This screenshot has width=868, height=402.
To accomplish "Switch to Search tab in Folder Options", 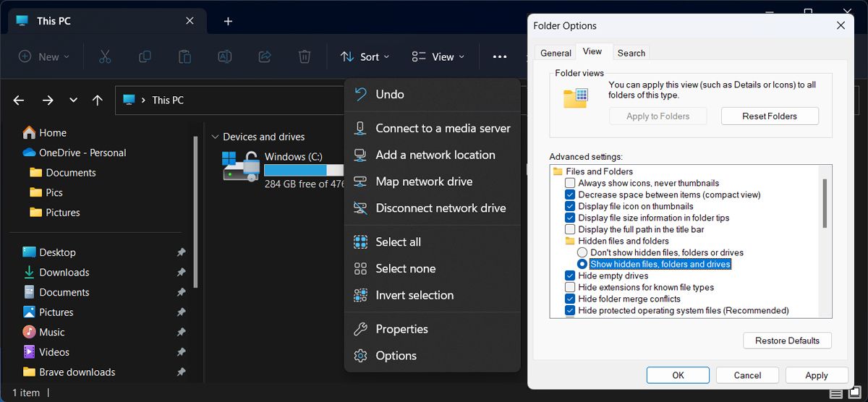I will tap(631, 53).
